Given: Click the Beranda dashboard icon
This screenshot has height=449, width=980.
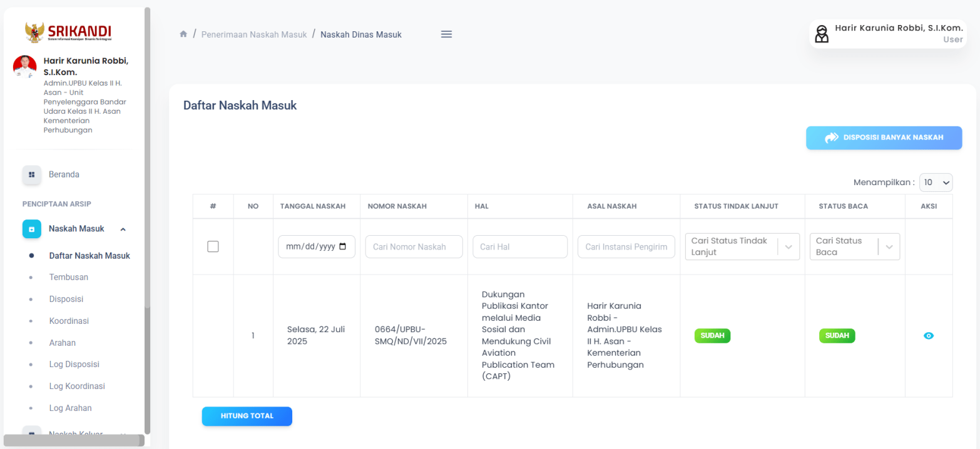Looking at the screenshot, I should 32,175.
